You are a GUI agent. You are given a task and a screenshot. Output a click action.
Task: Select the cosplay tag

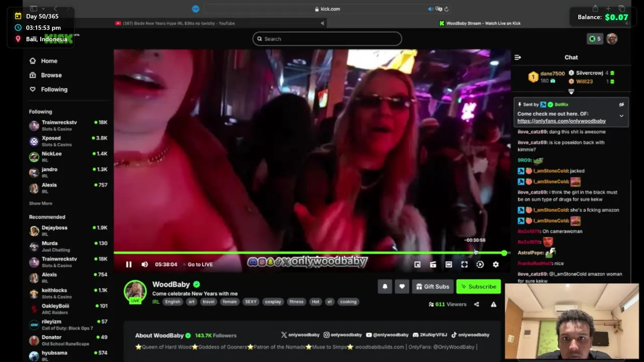(273, 302)
